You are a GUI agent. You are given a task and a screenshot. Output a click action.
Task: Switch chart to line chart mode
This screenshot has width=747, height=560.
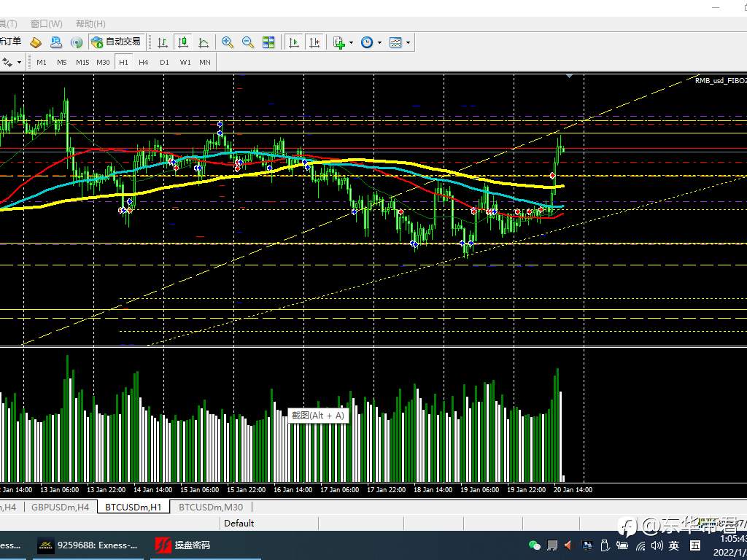click(x=204, y=42)
